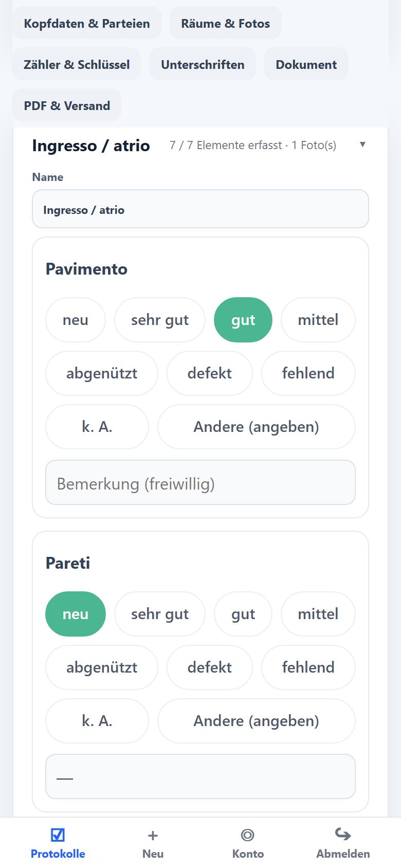Screen dimensions: 401x868
Task: Switch to Kopfdaten & Parteien tab
Action: pos(87,23)
